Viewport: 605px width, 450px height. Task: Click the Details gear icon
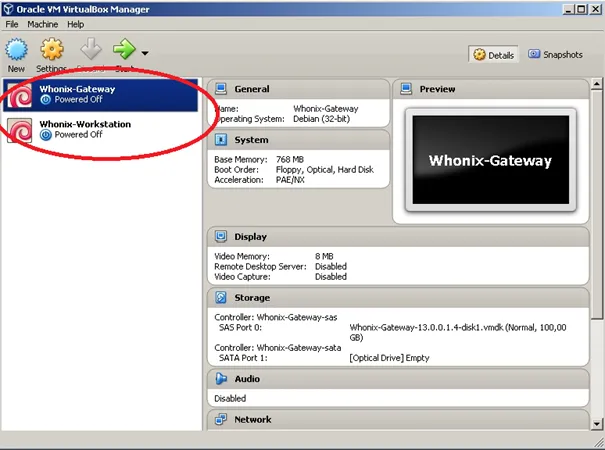click(x=479, y=54)
